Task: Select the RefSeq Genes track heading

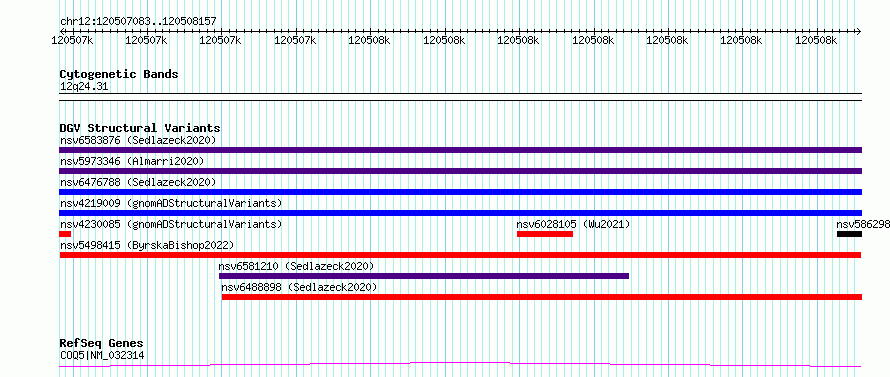Action: 102,344
